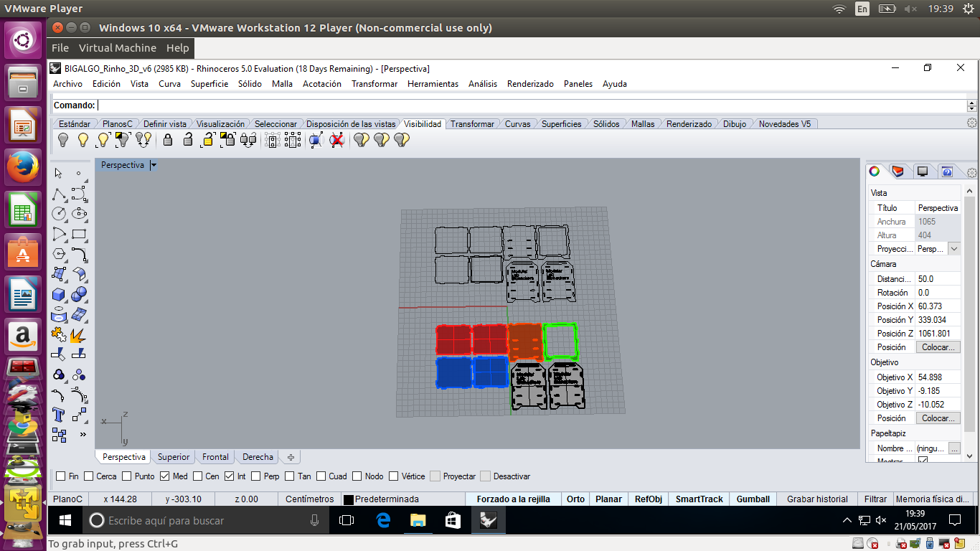980x551 pixels.
Task: Click Colocar button under Cámara
Action: [938, 347]
